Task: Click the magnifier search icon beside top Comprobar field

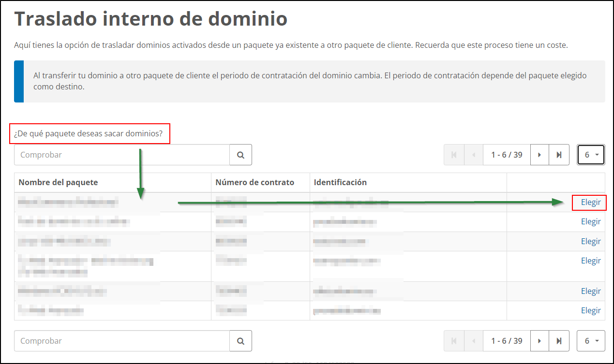Action: pyautogui.click(x=240, y=154)
